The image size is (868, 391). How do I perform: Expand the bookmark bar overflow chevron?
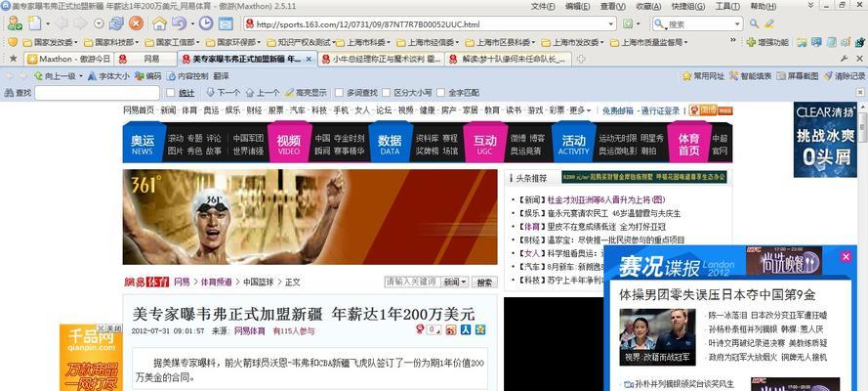click(733, 41)
